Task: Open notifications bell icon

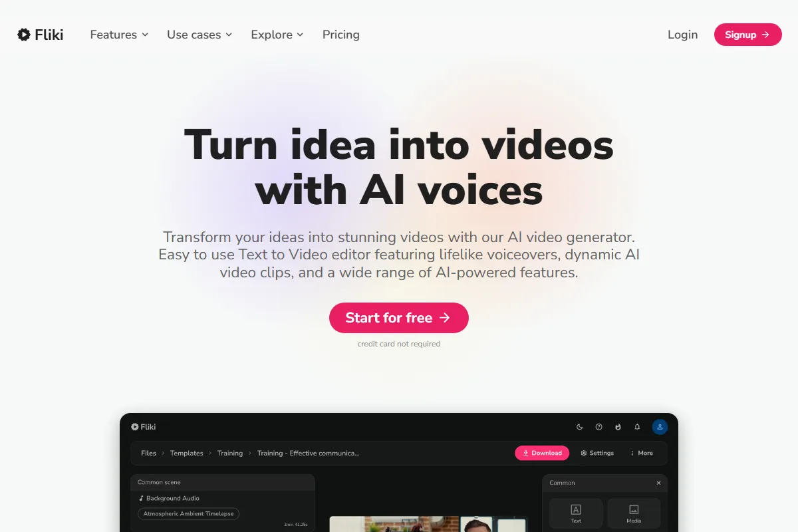Action: tap(637, 427)
